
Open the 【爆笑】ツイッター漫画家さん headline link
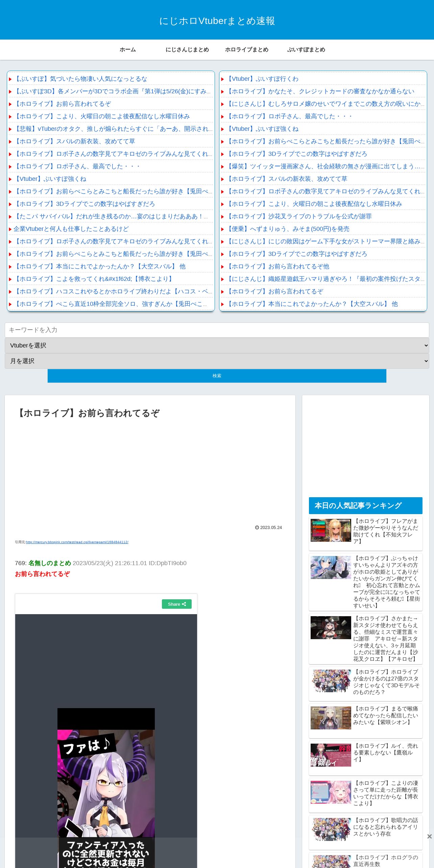[x=325, y=166]
